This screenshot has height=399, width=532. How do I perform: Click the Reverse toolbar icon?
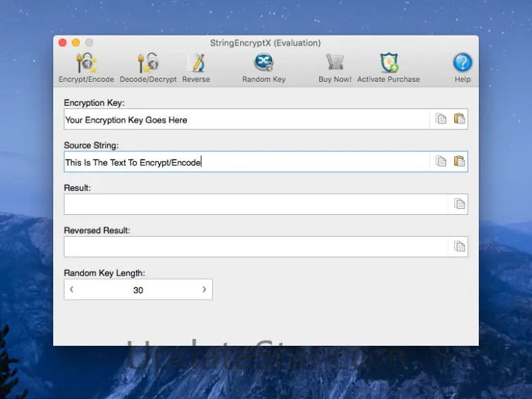pyautogui.click(x=196, y=63)
